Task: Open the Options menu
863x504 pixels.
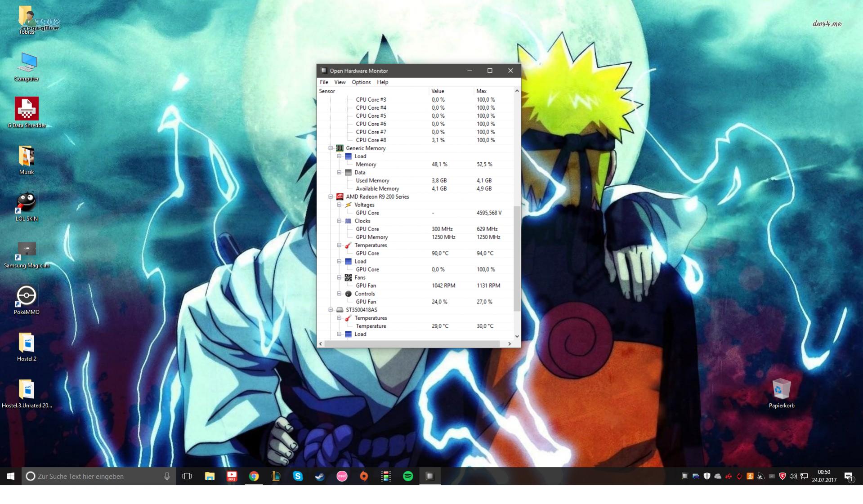Action: pos(361,82)
